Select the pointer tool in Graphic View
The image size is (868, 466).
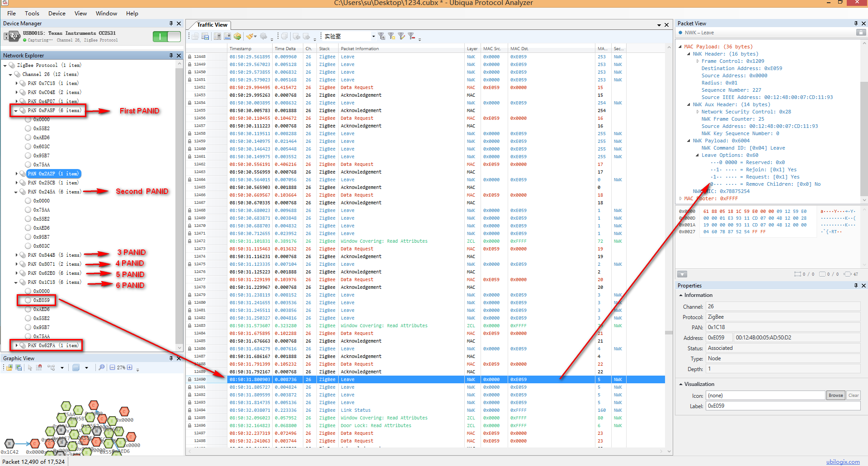pyautogui.click(x=30, y=367)
